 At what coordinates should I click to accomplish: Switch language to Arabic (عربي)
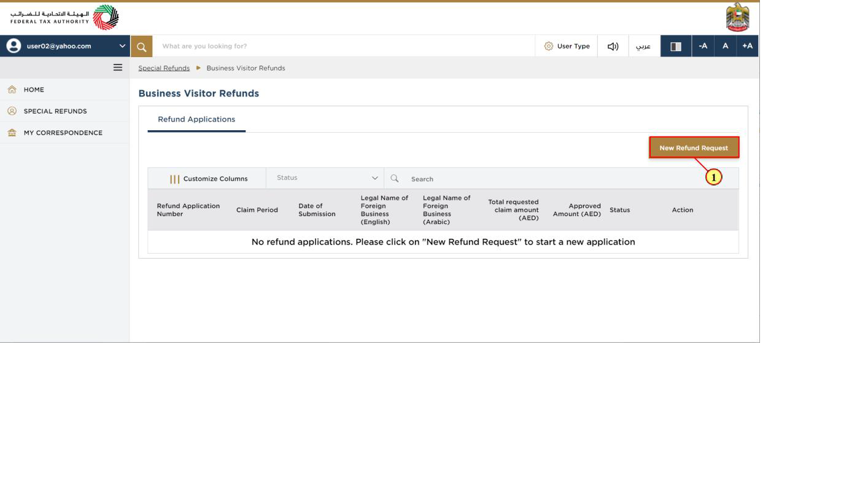(643, 46)
